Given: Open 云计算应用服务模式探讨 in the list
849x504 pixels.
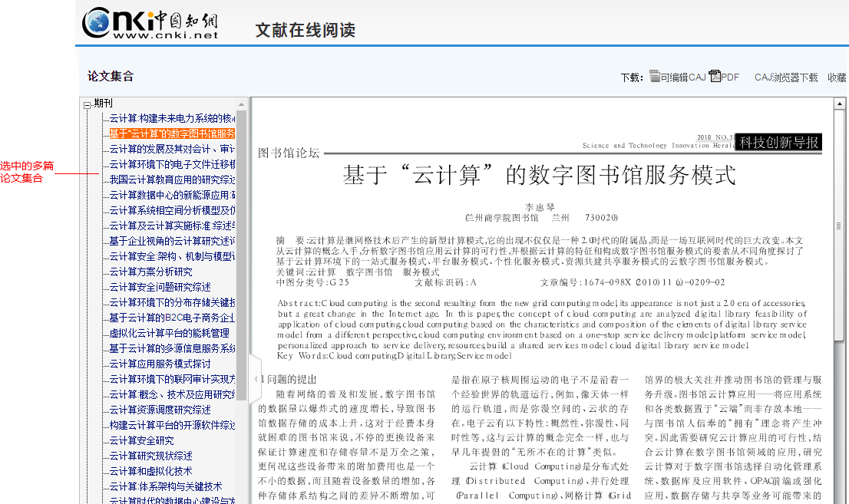Looking at the screenshot, I should tap(160, 364).
